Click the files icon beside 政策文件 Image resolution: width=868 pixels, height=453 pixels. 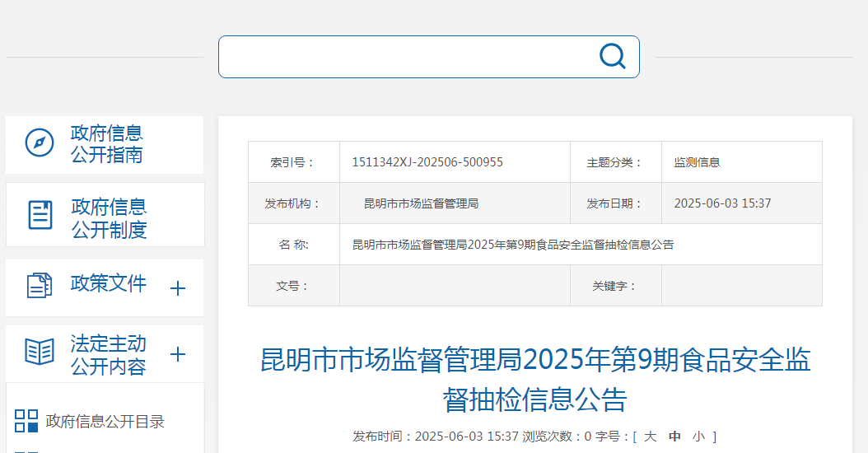point(40,285)
